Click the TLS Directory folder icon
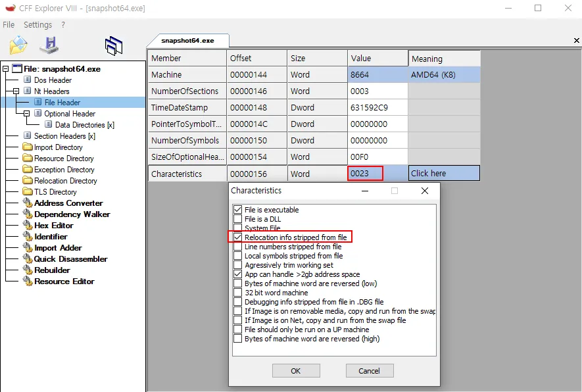The width and height of the screenshot is (582, 392). (x=28, y=191)
